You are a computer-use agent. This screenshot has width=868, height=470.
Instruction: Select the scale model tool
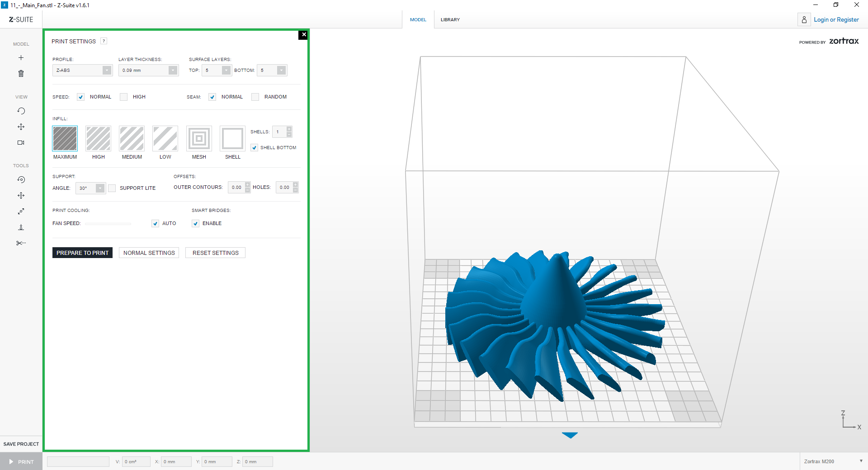(21, 211)
